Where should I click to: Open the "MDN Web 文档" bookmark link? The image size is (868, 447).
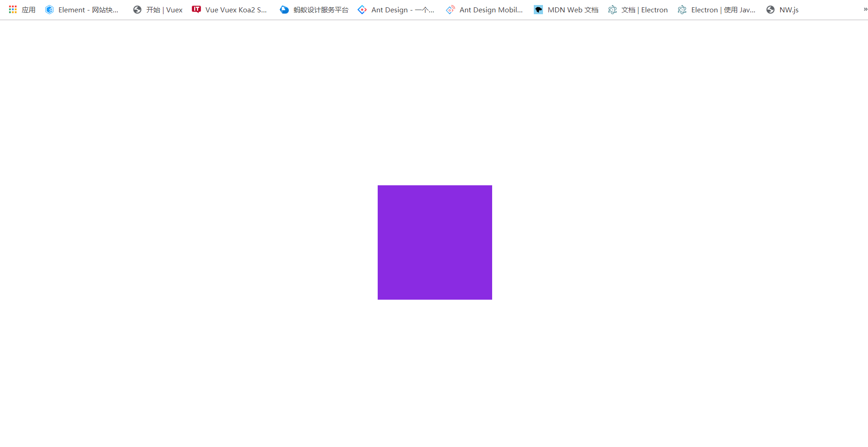pyautogui.click(x=573, y=10)
